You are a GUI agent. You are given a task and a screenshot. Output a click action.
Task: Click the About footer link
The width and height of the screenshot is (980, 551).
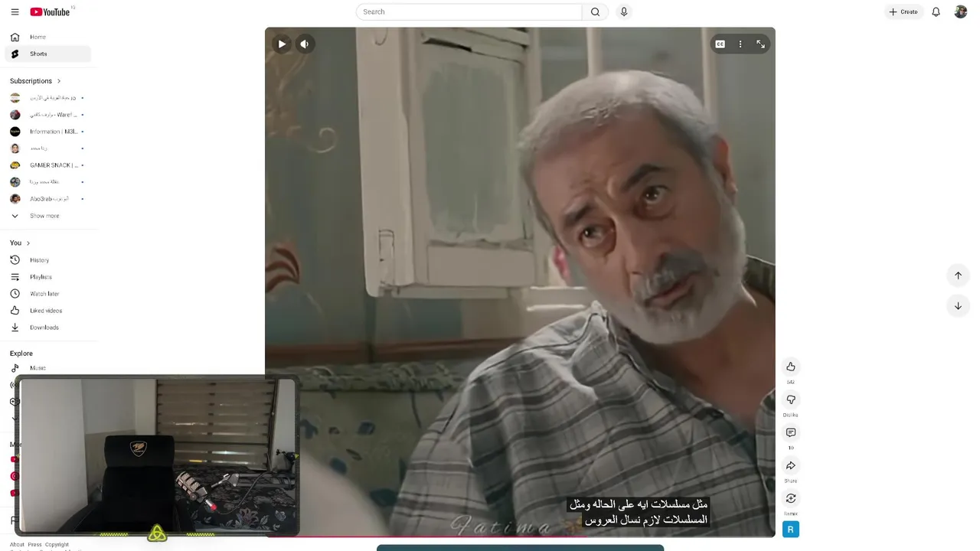click(x=17, y=545)
